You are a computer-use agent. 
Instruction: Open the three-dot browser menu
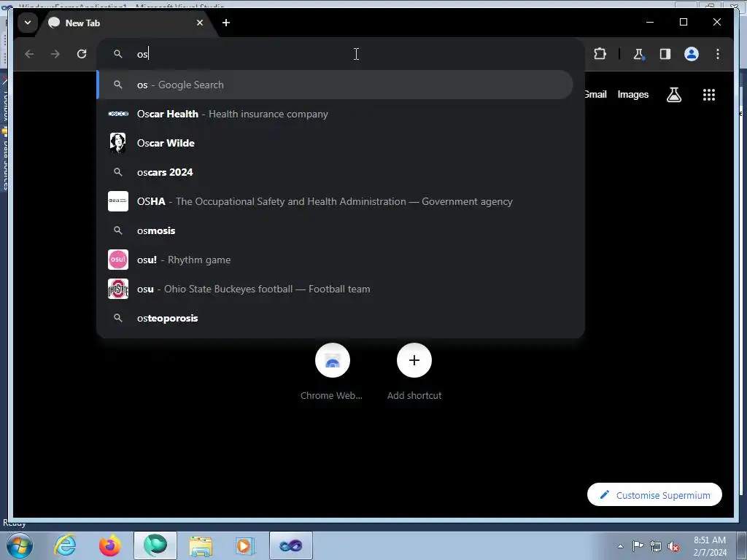pyautogui.click(x=718, y=54)
